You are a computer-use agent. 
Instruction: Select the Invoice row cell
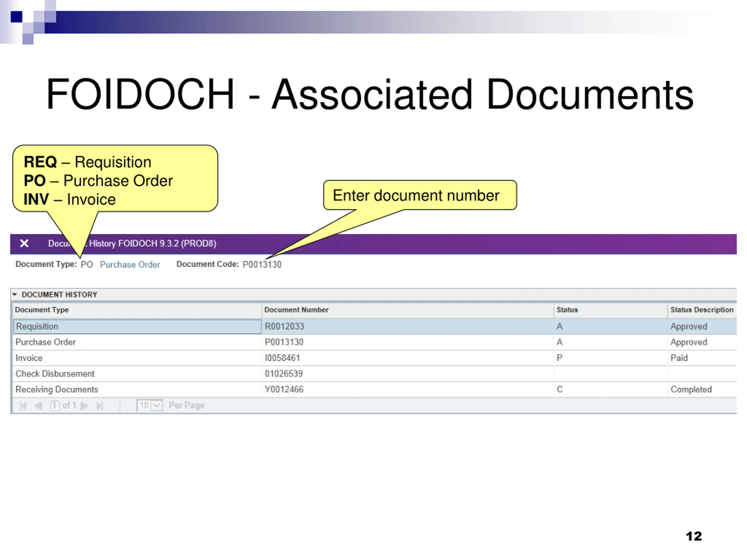pyautogui.click(x=137, y=358)
